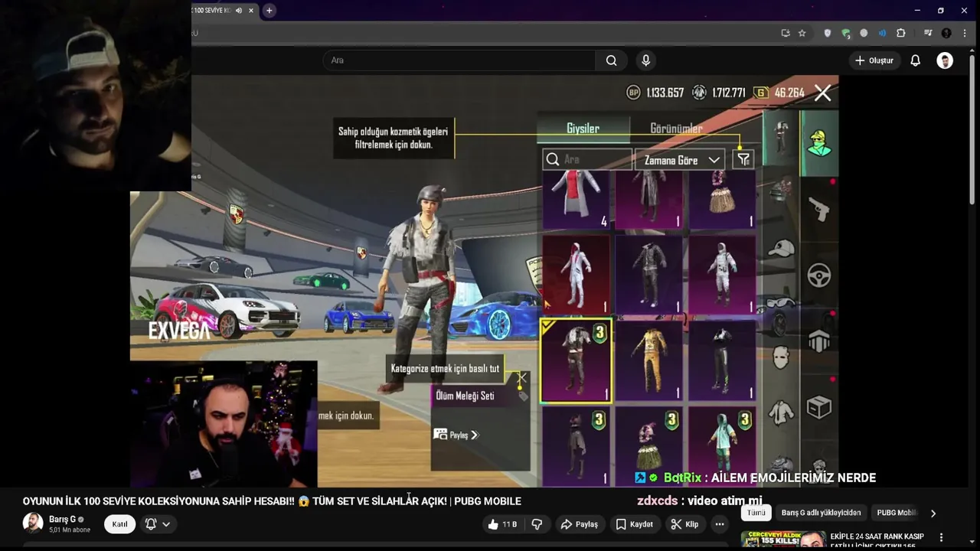Open the browser extensions puzzle icon
980x551 pixels.
click(x=900, y=33)
